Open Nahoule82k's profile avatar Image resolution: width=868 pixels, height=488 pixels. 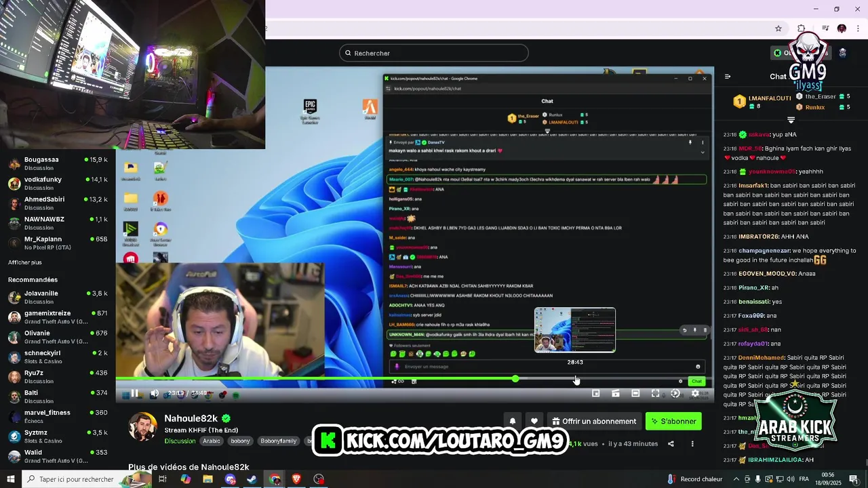pyautogui.click(x=143, y=426)
